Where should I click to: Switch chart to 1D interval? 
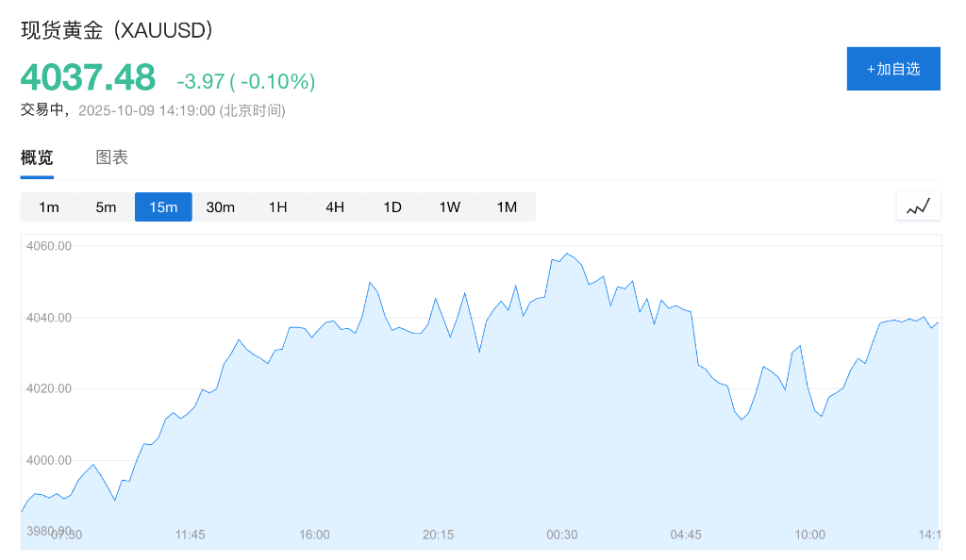[392, 207]
